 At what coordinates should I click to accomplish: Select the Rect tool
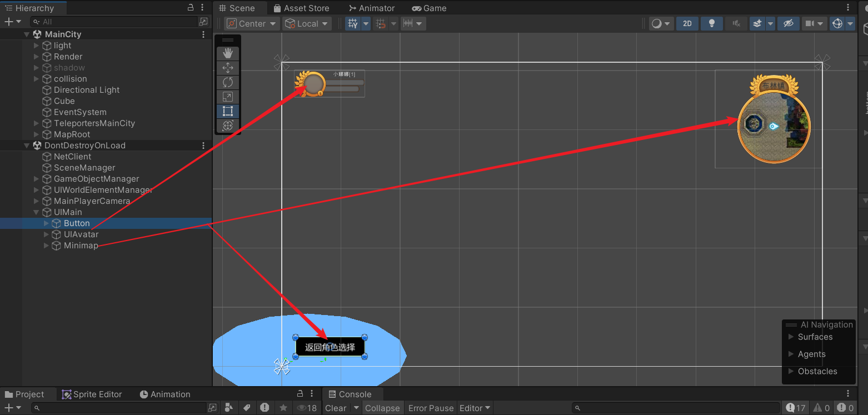[227, 111]
